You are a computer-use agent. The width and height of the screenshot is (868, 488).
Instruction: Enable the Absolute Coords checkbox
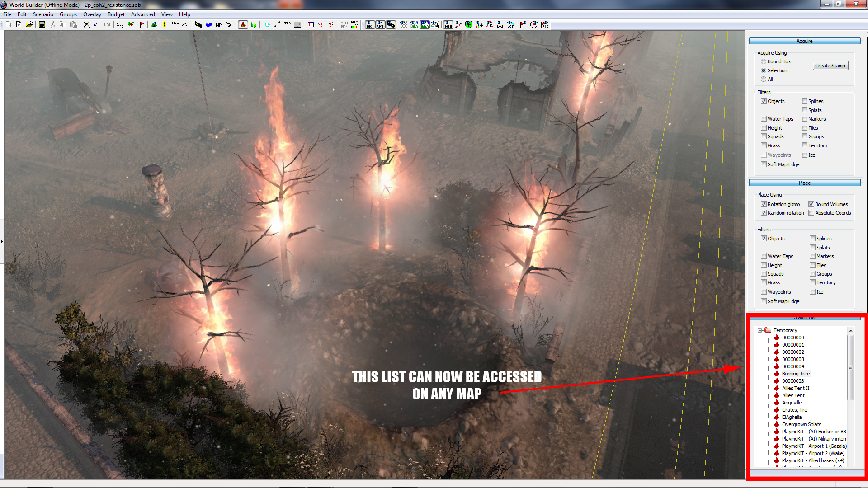pyautogui.click(x=811, y=213)
